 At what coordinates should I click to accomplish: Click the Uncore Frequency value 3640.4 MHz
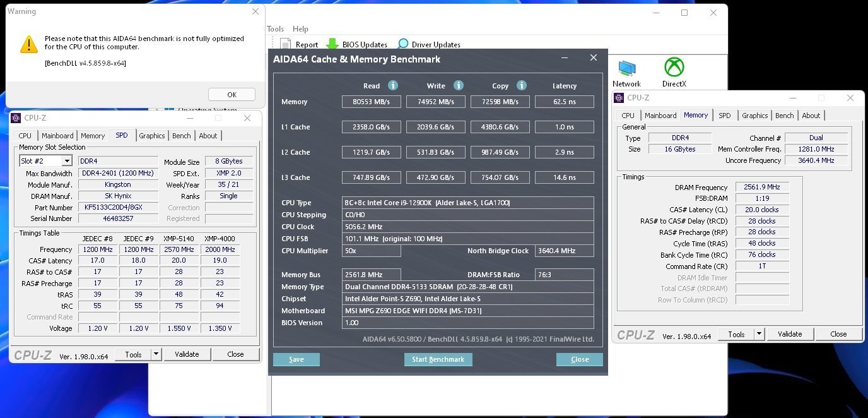[816, 160]
